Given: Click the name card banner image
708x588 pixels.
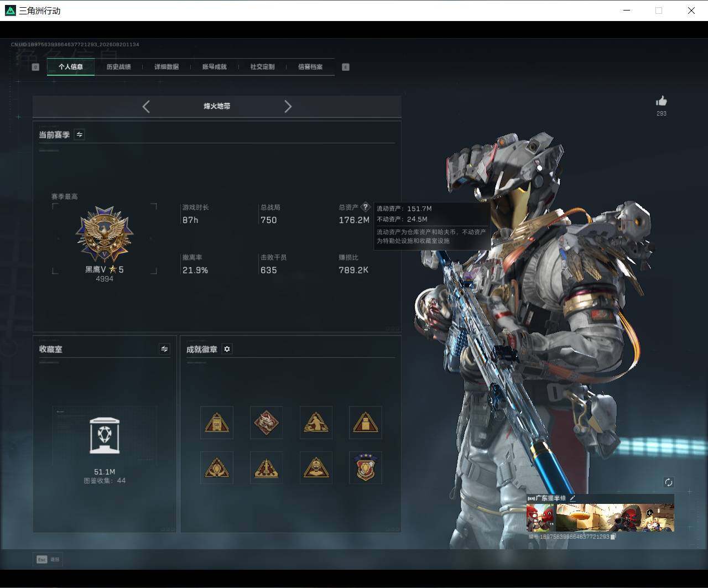Looking at the screenshot, I should [615, 518].
